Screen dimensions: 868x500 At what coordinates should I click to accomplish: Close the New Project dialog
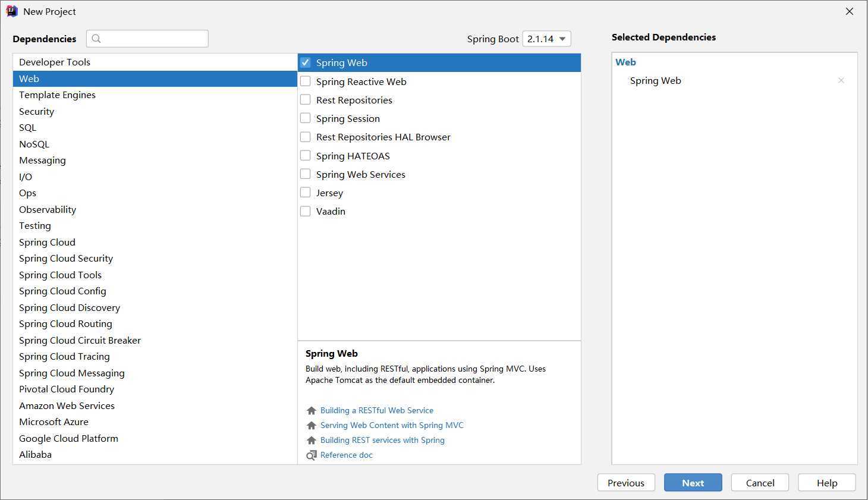pos(850,11)
